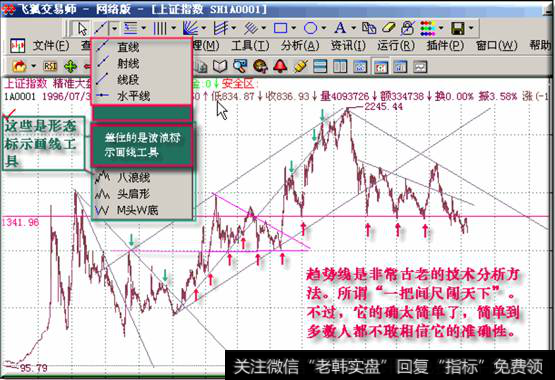Click the green four-way move arrows icon

[70, 66]
